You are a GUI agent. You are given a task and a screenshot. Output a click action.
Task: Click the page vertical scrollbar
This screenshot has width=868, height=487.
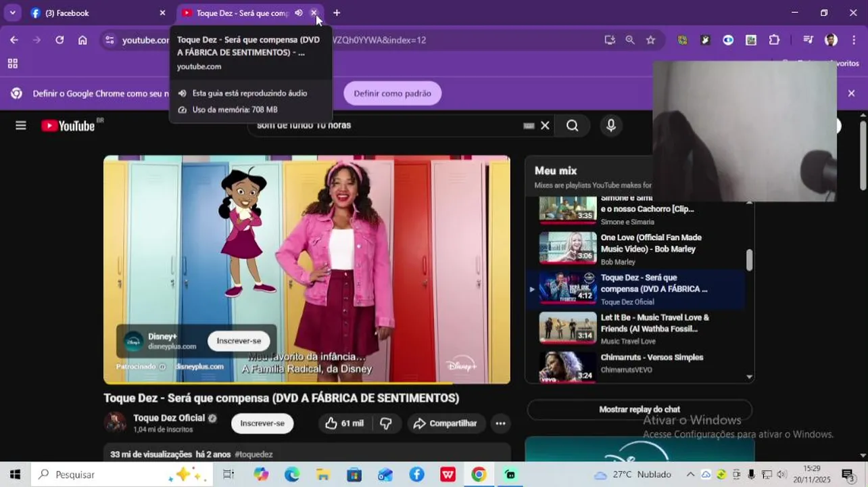(x=863, y=156)
